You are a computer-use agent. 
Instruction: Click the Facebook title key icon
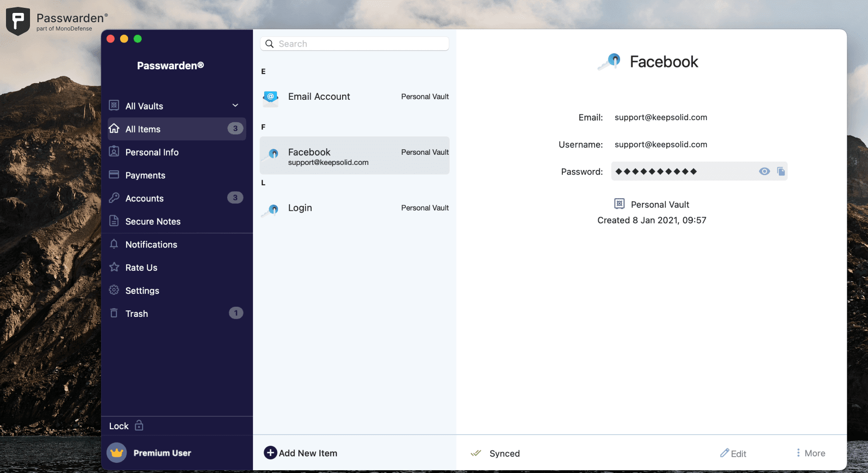[x=609, y=61]
